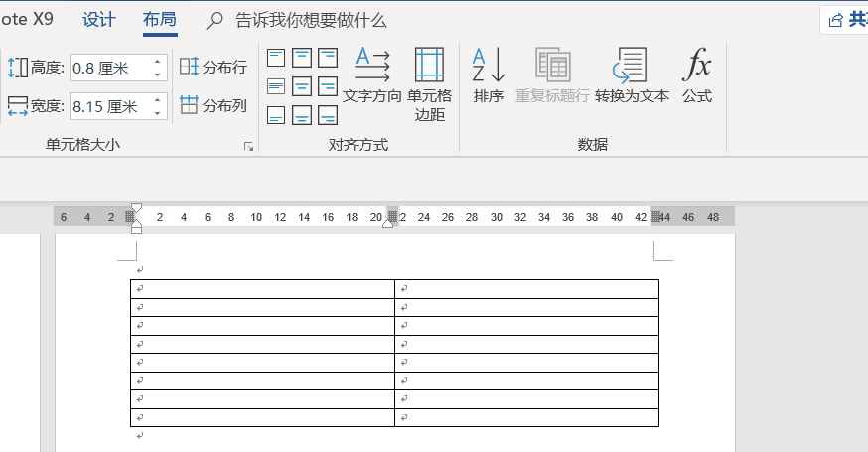The image size is (868, 452).
Task: Click the Tell Me search box
Action: click(x=296, y=21)
